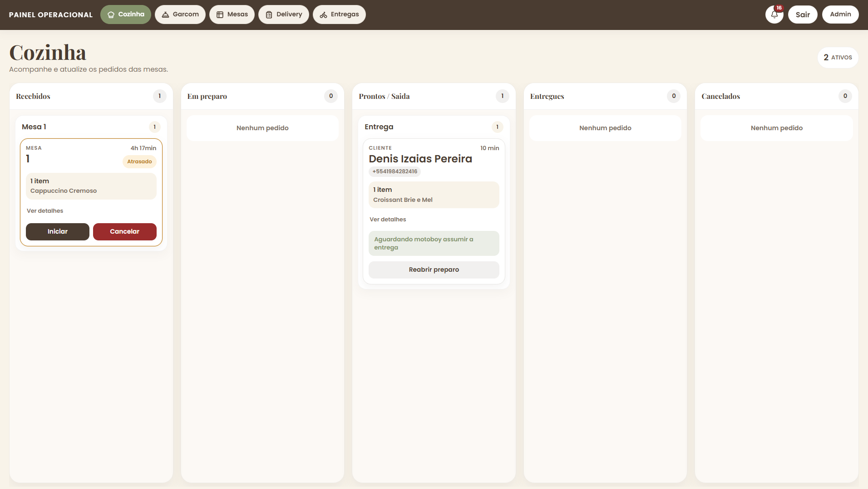The width and height of the screenshot is (868, 489).
Task: Click the phone number +5541984282416
Action: (x=395, y=171)
